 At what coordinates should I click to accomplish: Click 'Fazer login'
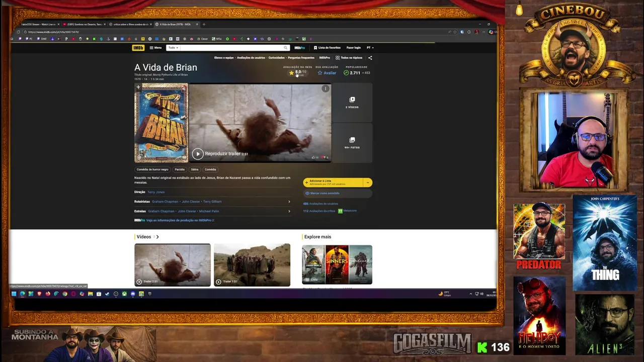tap(354, 48)
